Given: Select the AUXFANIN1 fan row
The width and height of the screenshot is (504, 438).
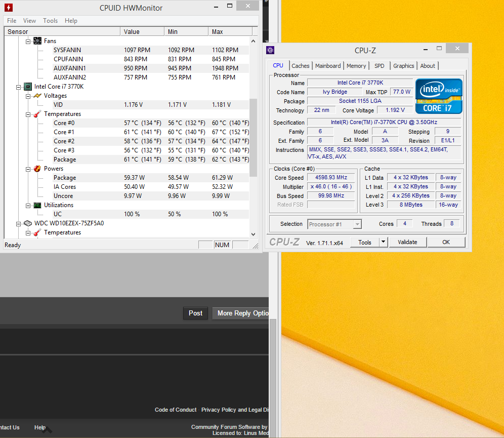Looking at the screenshot, I should coord(151,68).
